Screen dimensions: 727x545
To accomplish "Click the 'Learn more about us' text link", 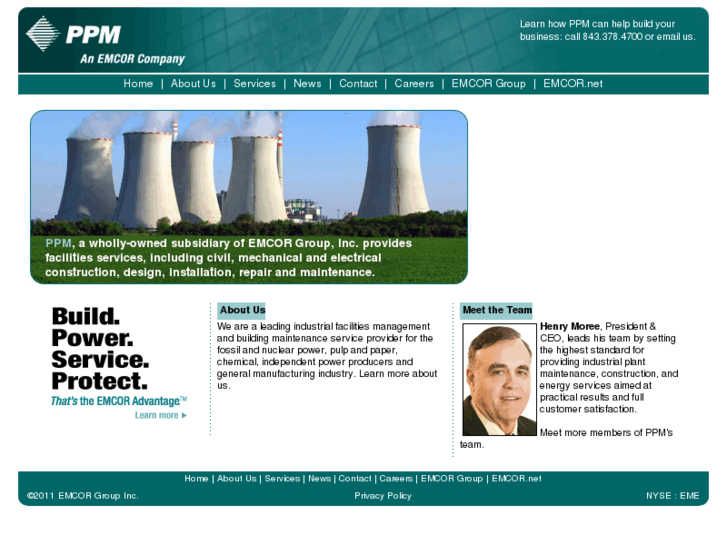I will (398, 374).
